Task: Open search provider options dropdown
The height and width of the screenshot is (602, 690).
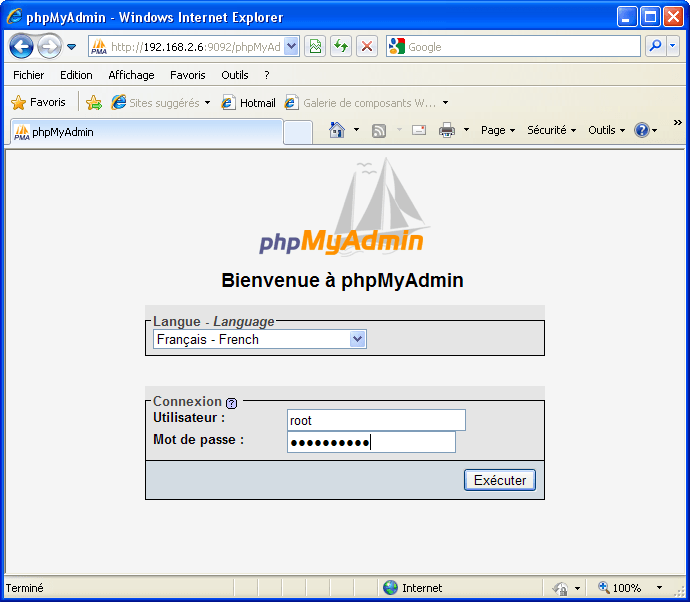Action: (x=673, y=46)
